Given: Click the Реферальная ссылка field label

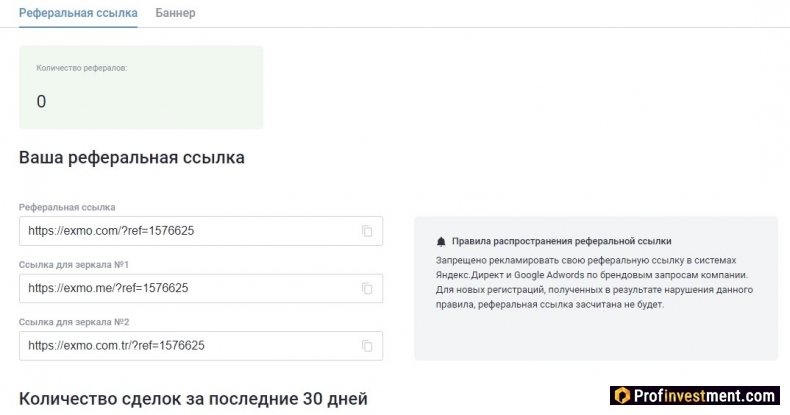Looking at the screenshot, I should point(67,207).
